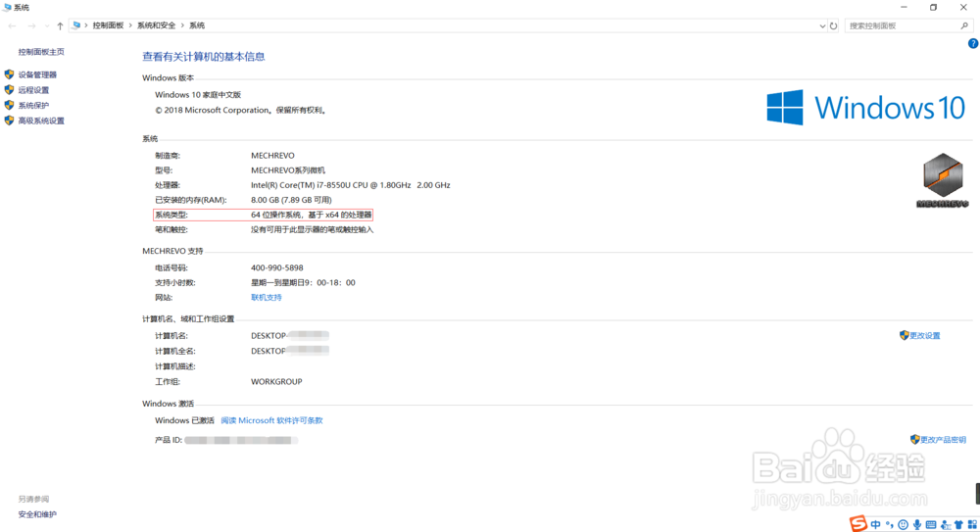Open 高级系统设置 in the left panel
Screen dimensions: 980x532
(40, 121)
